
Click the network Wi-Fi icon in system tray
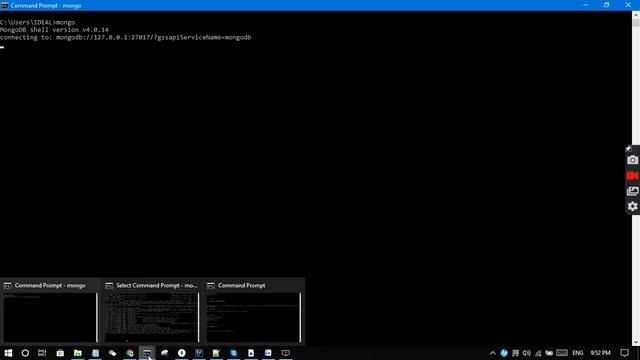538,353
